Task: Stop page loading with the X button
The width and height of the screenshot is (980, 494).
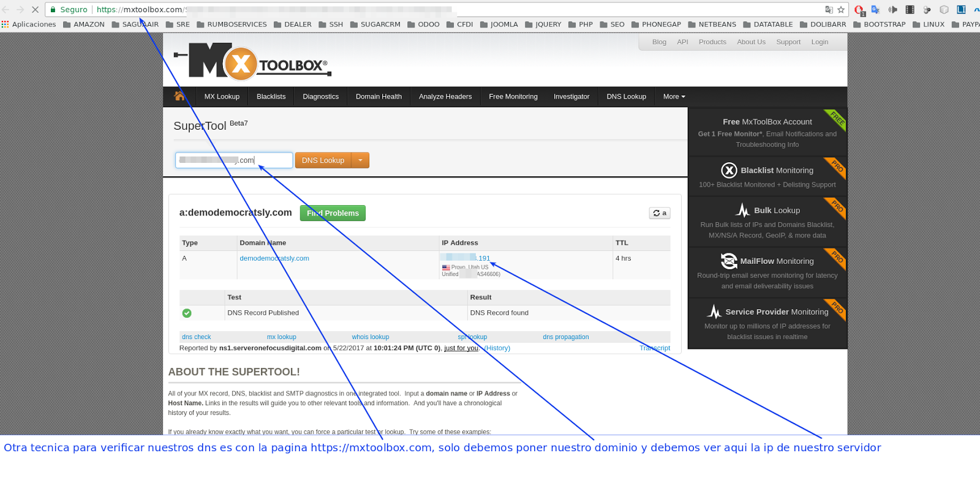Action: (35, 9)
